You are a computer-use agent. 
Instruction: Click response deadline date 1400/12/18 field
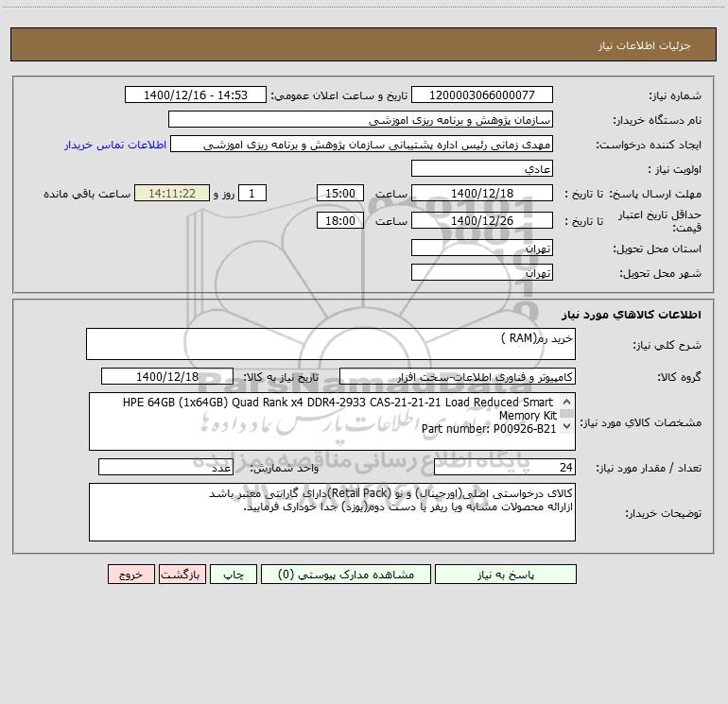(x=482, y=193)
